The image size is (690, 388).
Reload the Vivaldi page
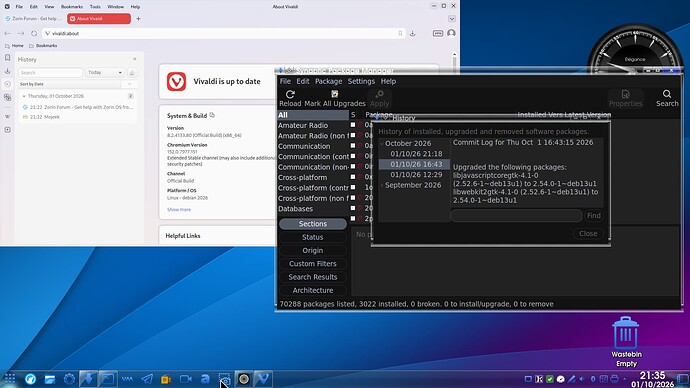[34, 33]
